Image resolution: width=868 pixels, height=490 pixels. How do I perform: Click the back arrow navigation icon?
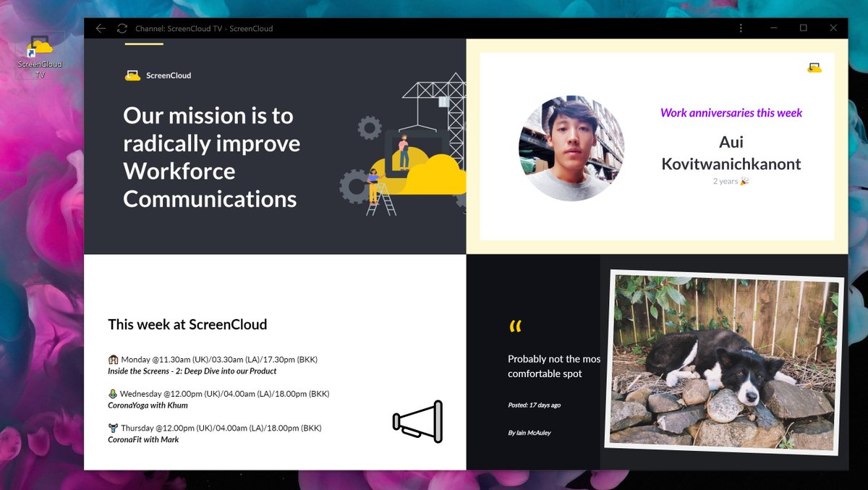(100, 28)
